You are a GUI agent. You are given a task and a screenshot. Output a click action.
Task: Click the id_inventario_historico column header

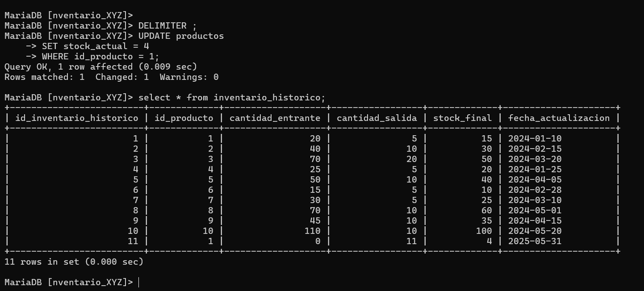(x=77, y=118)
